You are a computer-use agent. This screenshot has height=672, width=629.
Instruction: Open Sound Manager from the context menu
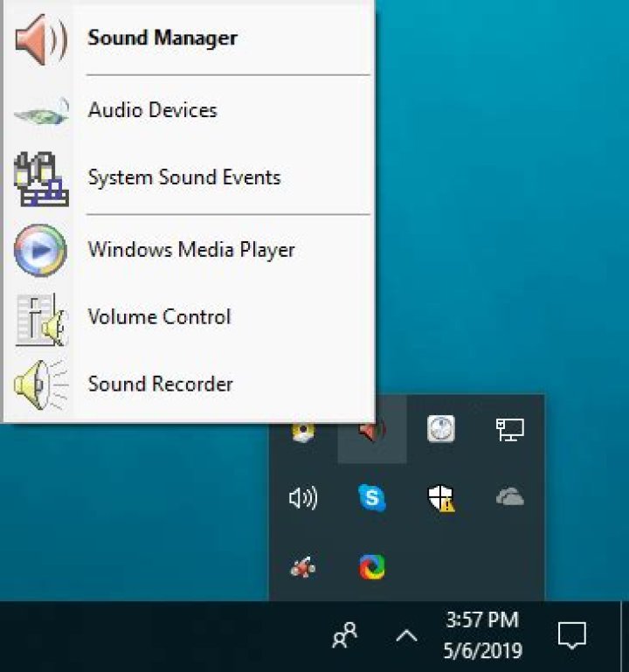189,38
